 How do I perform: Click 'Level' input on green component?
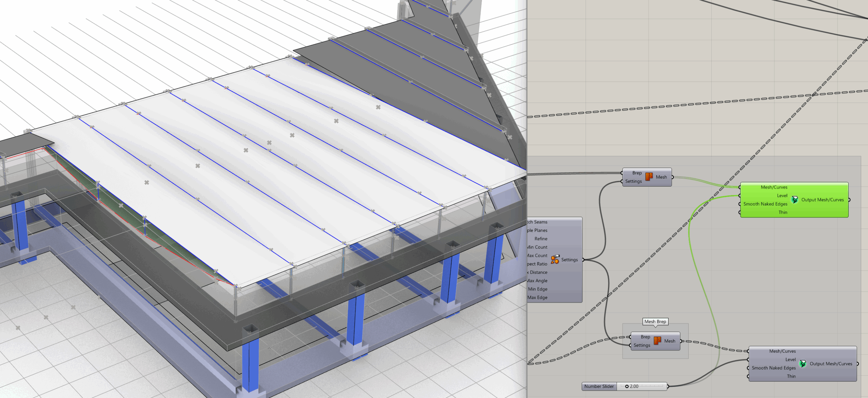tap(782, 195)
